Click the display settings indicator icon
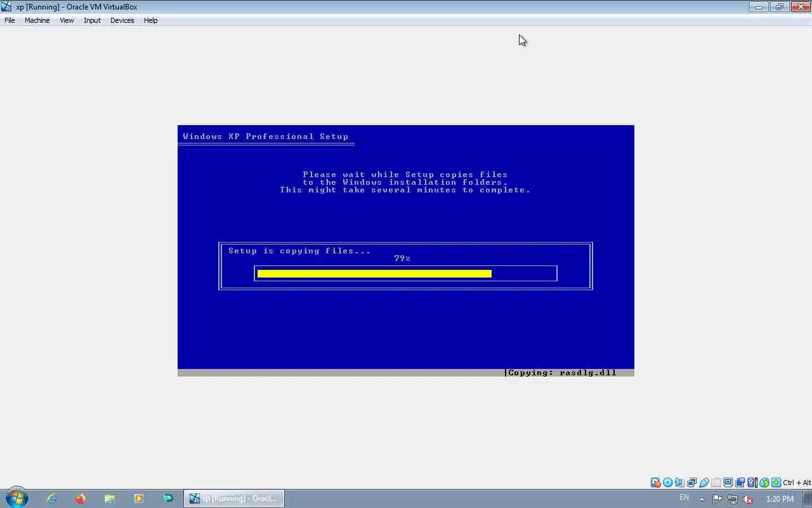 (728, 483)
